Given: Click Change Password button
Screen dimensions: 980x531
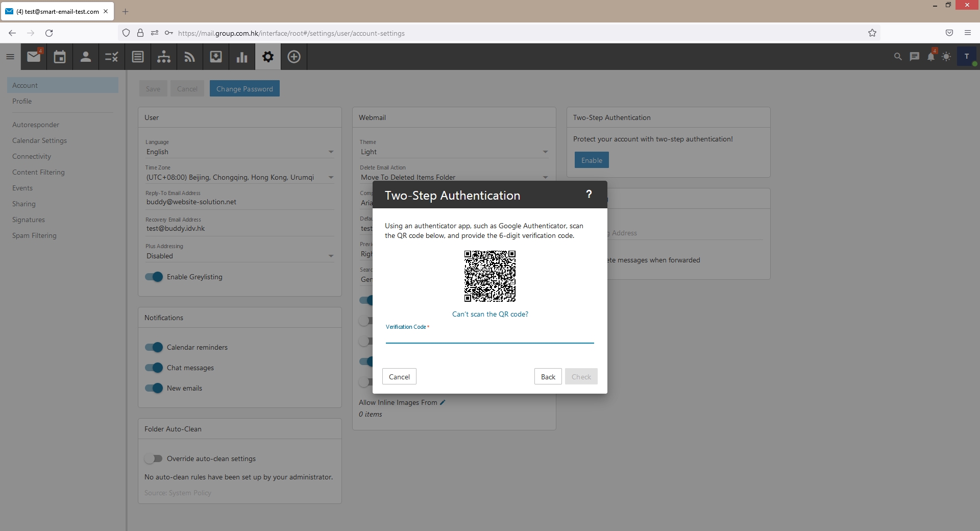Looking at the screenshot, I should pyautogui.click(x=244, y=88).
